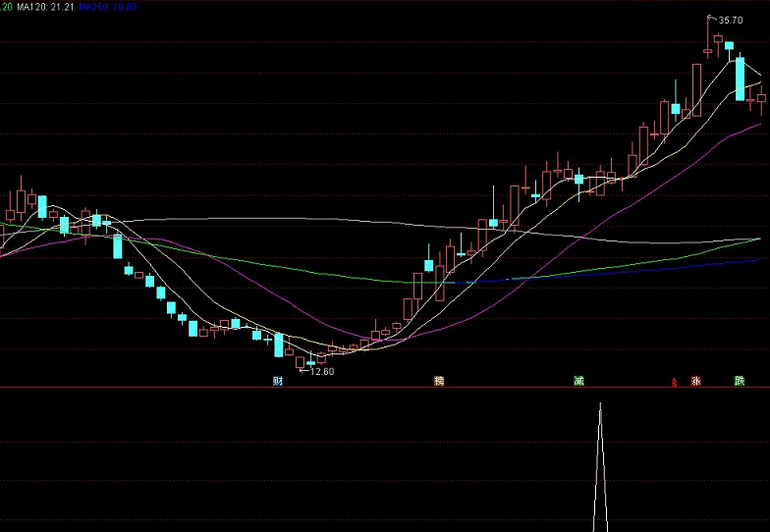Click the red 涨 rise marker
Screen dimensions: 770x532
695,381
